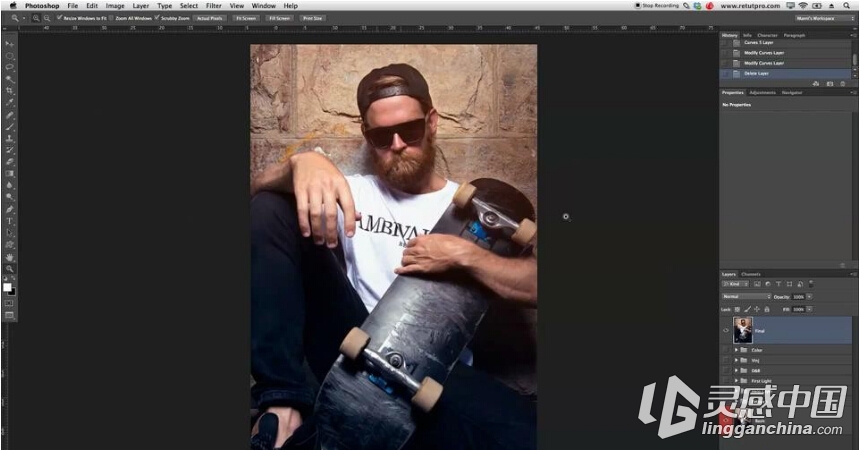The width and height of the screenshot is (859, 450).
Task: Lock layer position icon
Action: pyautogui.click(x=757, y=310)
